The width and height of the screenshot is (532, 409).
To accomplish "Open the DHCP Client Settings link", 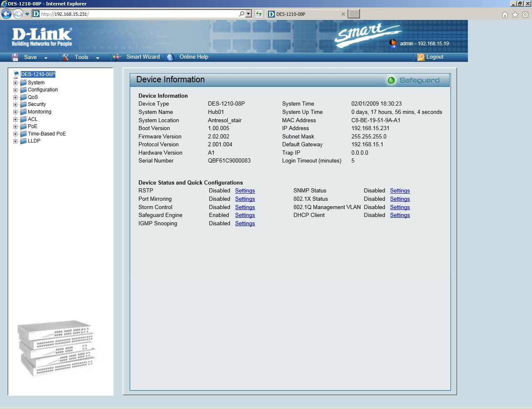I will [400, 215].
